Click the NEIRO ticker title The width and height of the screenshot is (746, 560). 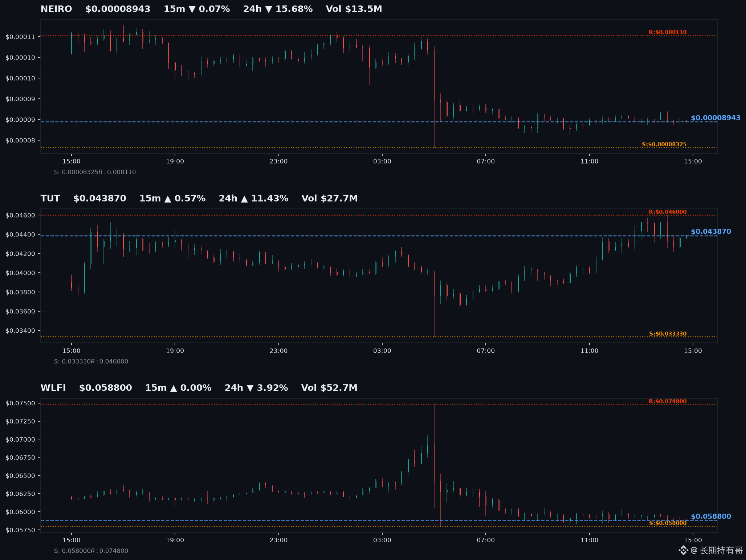[56, 9]
